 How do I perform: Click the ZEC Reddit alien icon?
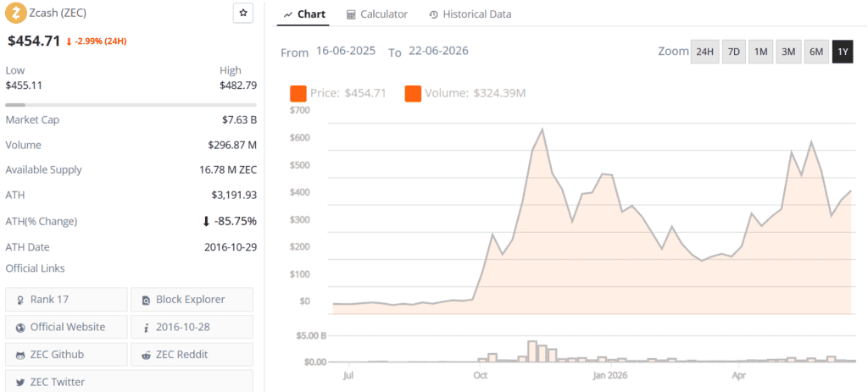[x=146, y=355]
